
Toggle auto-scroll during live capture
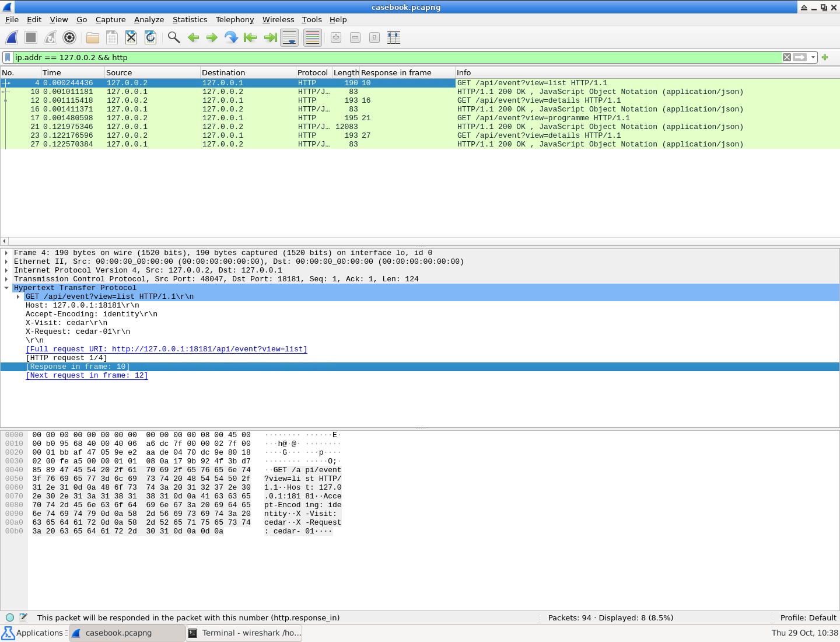289,37
